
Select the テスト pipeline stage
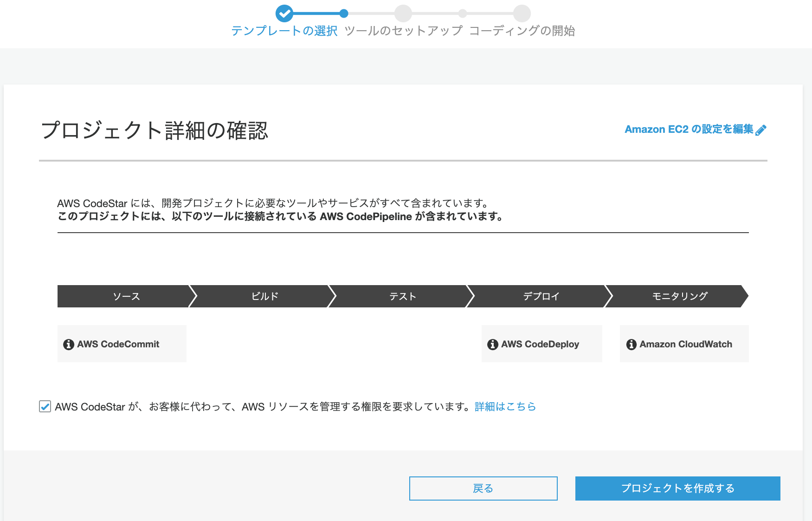click(403, 296)
